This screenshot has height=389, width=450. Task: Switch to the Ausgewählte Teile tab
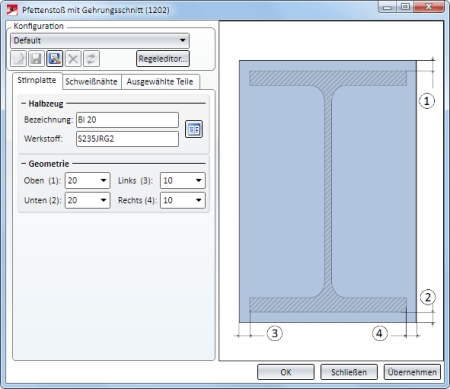click(x=160, y=82)
